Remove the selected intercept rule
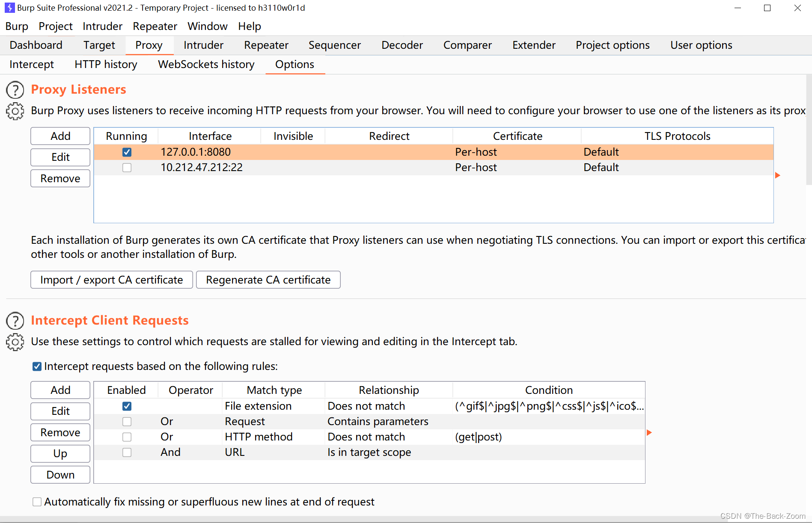 (60, 433)
